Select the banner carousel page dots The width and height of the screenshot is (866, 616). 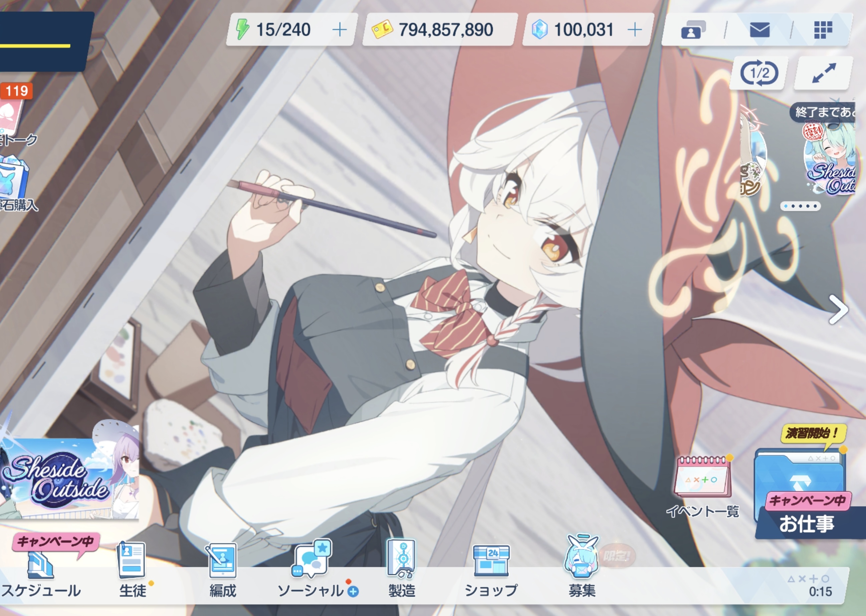(800, 206)
